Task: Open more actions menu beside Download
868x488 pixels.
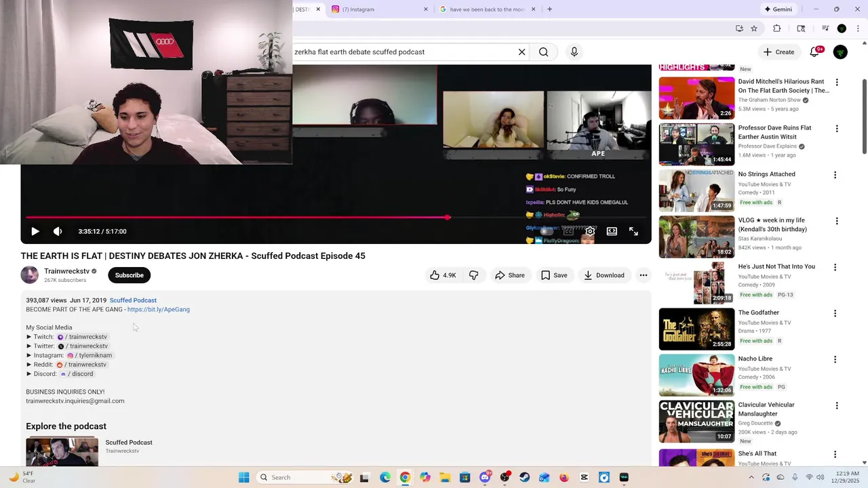Action: [643, 275]
